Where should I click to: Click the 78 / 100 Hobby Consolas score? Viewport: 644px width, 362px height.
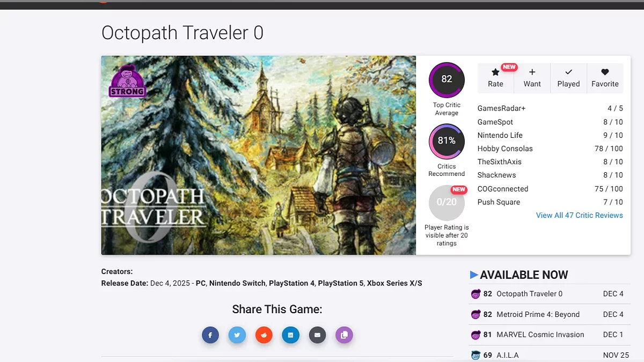click(609, 149)
